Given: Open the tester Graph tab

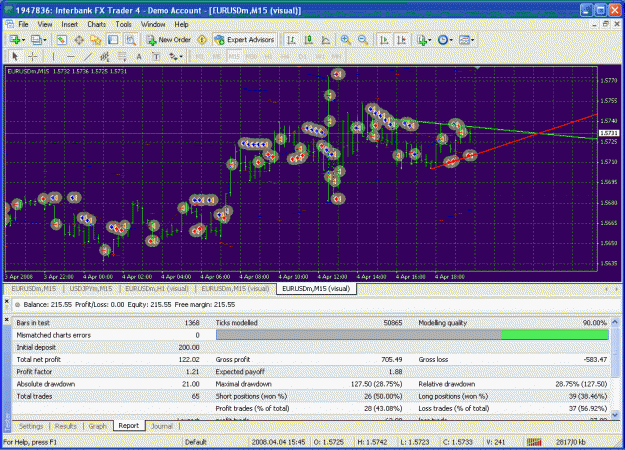Looking at the screenshot, I should point(97,426).
